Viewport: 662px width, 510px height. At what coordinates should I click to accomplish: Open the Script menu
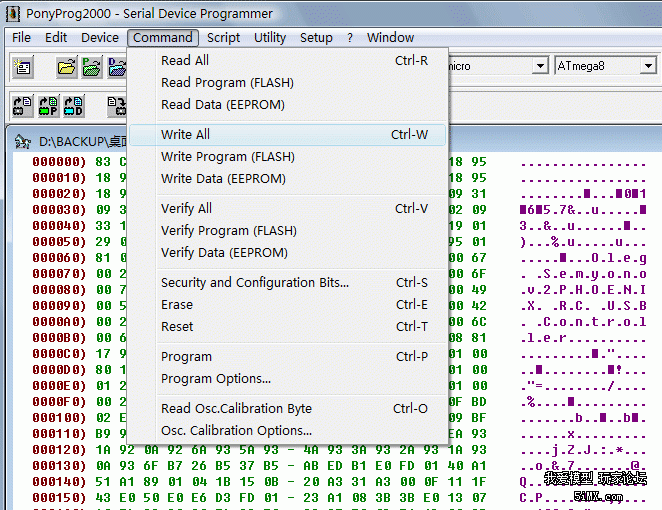click(223, 38)
